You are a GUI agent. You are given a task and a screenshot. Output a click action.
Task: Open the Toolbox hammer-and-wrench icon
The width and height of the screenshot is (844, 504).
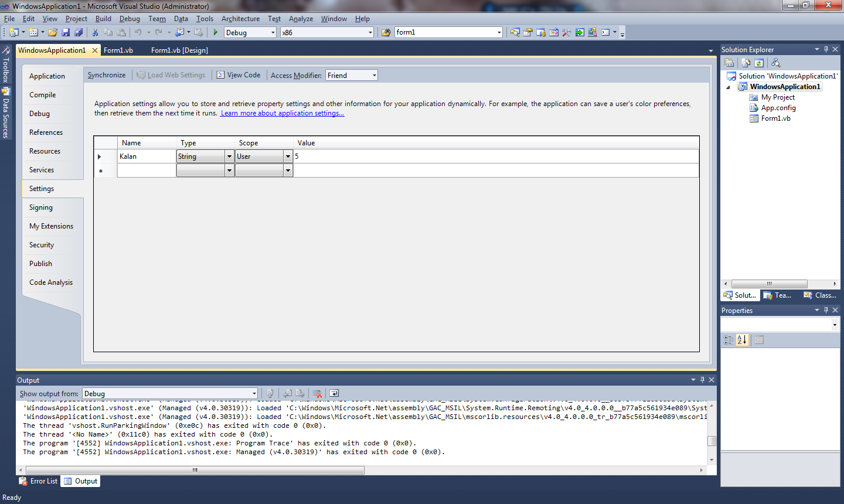567,32
